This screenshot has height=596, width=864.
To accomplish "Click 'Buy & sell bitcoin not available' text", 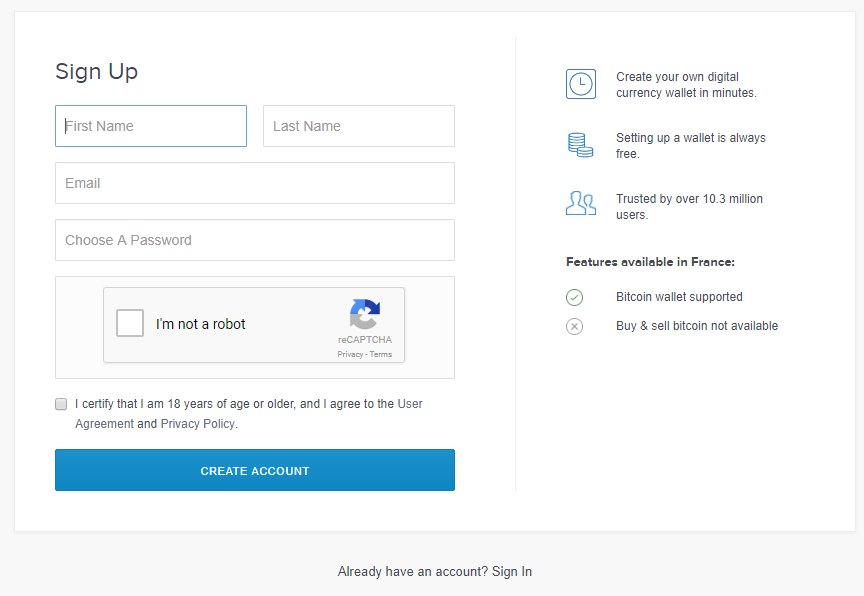I will coord(697,326).
